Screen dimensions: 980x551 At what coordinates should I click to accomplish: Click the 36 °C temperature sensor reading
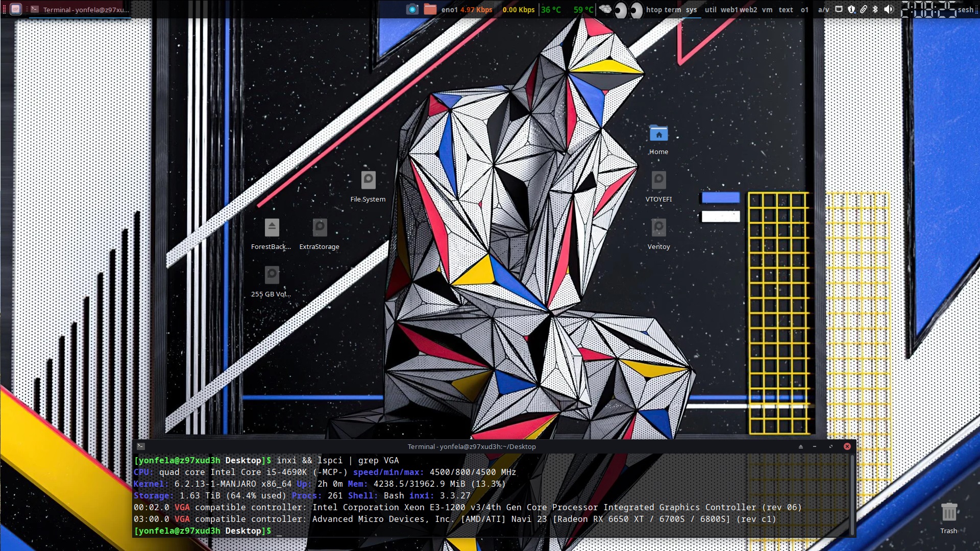point(551,10)
